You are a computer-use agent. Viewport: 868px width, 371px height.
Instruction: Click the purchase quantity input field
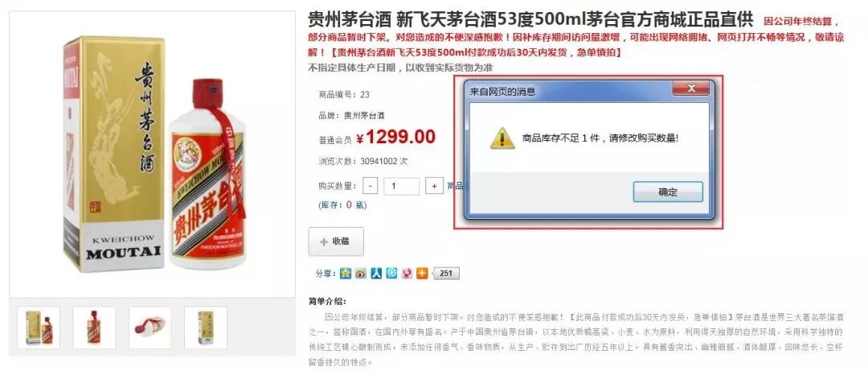pyautogui.click(x=401, y=186)
